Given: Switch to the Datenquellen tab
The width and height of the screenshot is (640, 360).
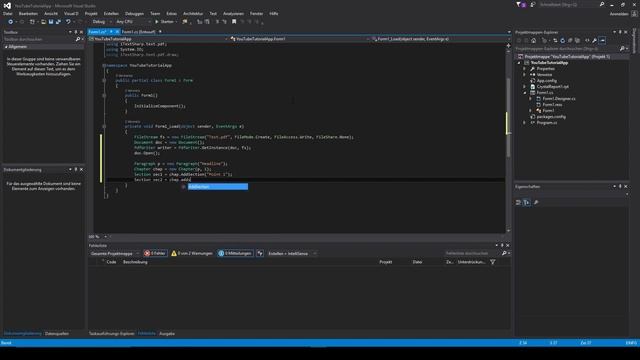Looking at the screenshot, I should tap(57, 333).
